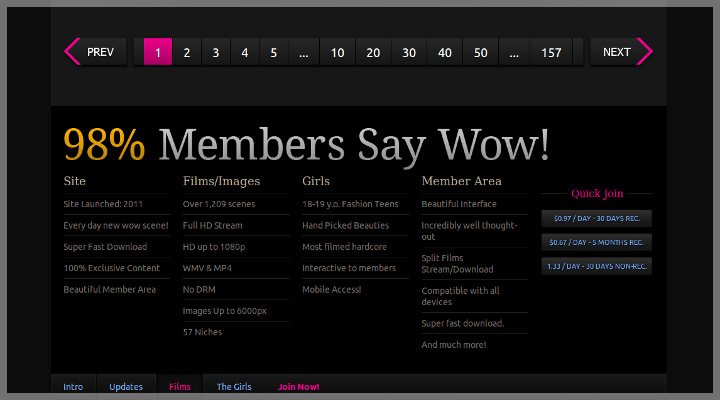Click 'Over 1,209 scenes' text

[219, 204]
